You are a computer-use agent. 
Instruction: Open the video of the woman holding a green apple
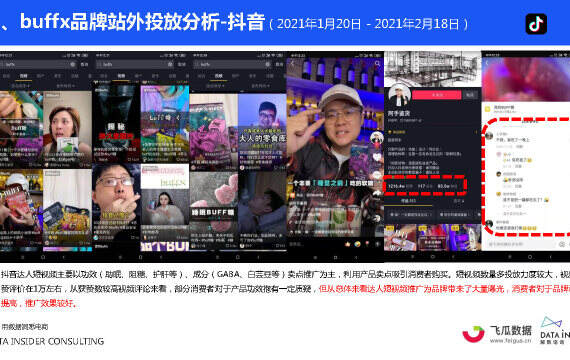pyautogui.click(x=67, y=129)
